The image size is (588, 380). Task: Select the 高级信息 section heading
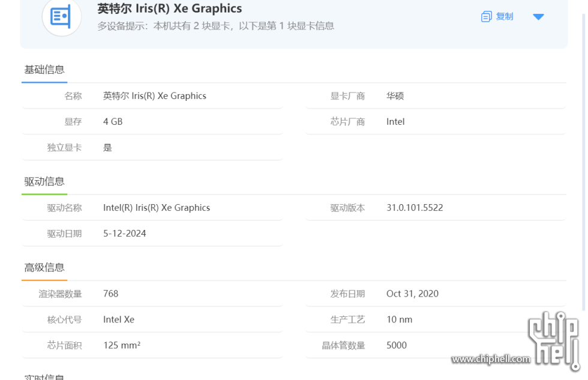[x=44, y=268]
